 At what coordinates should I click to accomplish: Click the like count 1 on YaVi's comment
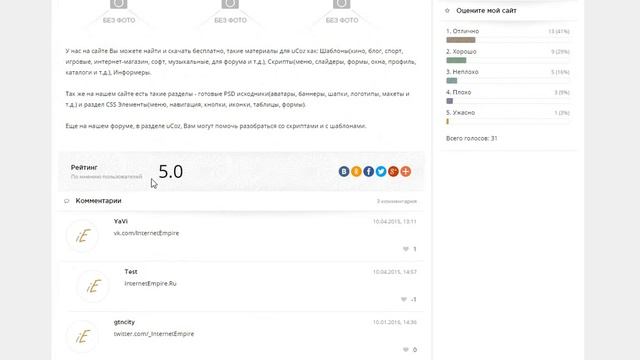[415, 249]
